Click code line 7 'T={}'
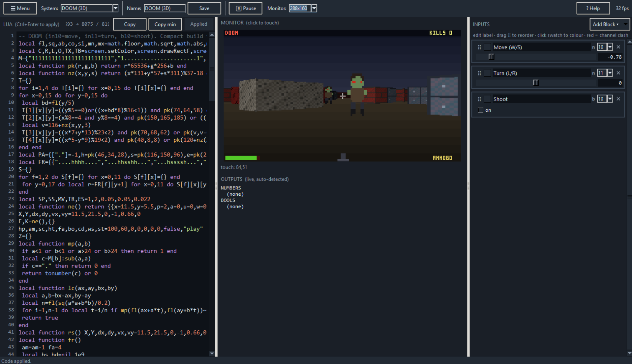632x364 pixels. coord(25,80)
